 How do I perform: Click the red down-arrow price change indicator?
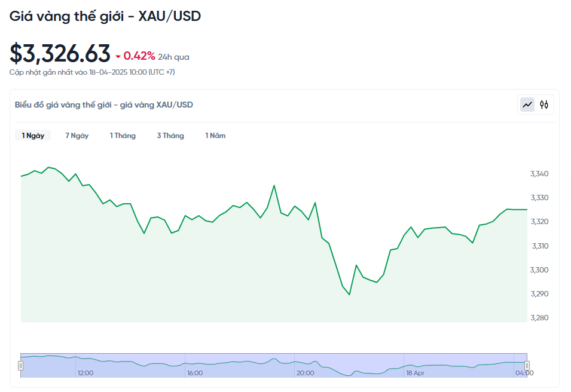pos(118,57)
